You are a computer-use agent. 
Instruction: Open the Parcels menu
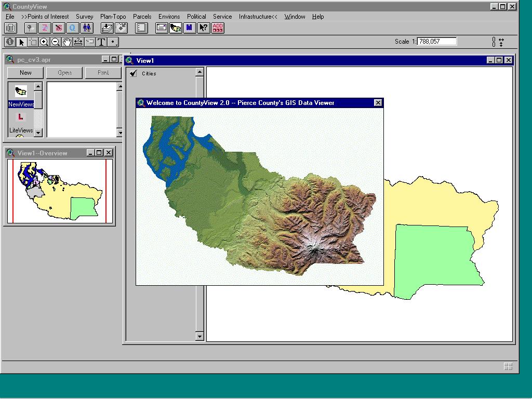(142, 17)
